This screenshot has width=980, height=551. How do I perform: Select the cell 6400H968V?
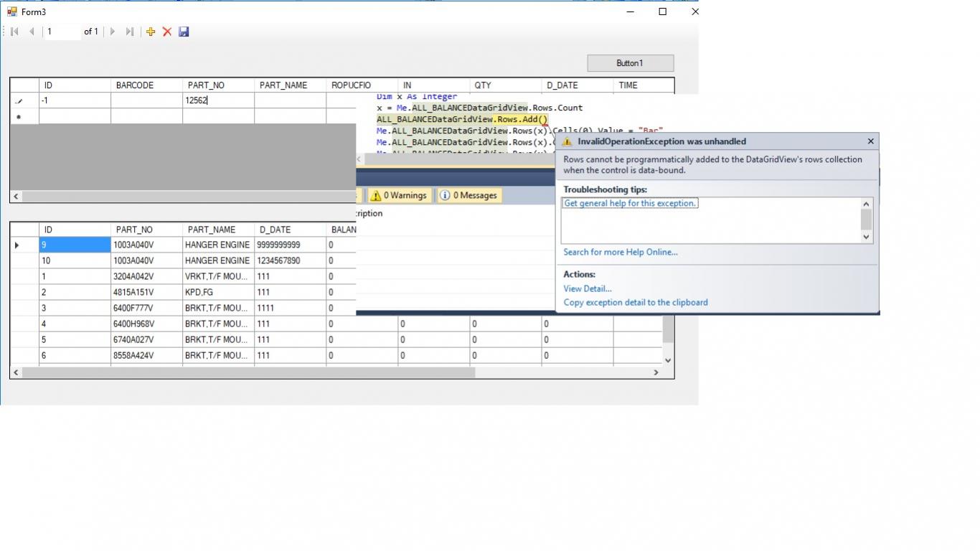tap(146, 324)
